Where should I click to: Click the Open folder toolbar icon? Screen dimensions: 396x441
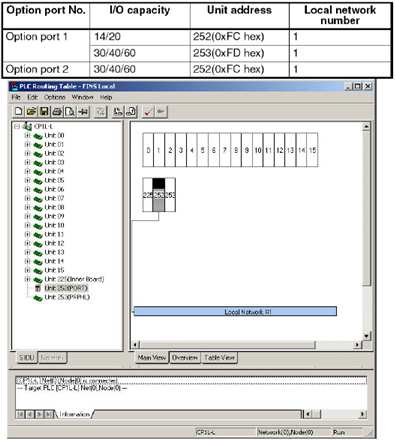tap(31, 111)
